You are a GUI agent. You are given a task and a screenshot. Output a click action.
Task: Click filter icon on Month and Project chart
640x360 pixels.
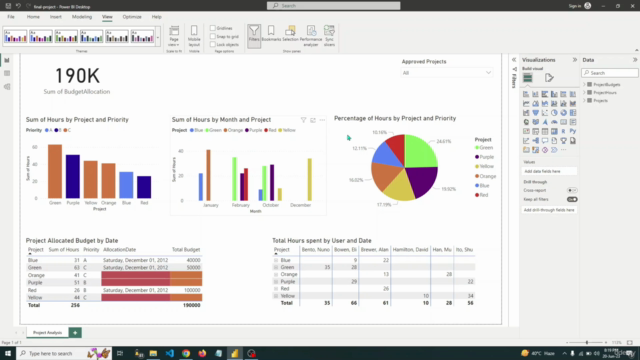(303, 120)
